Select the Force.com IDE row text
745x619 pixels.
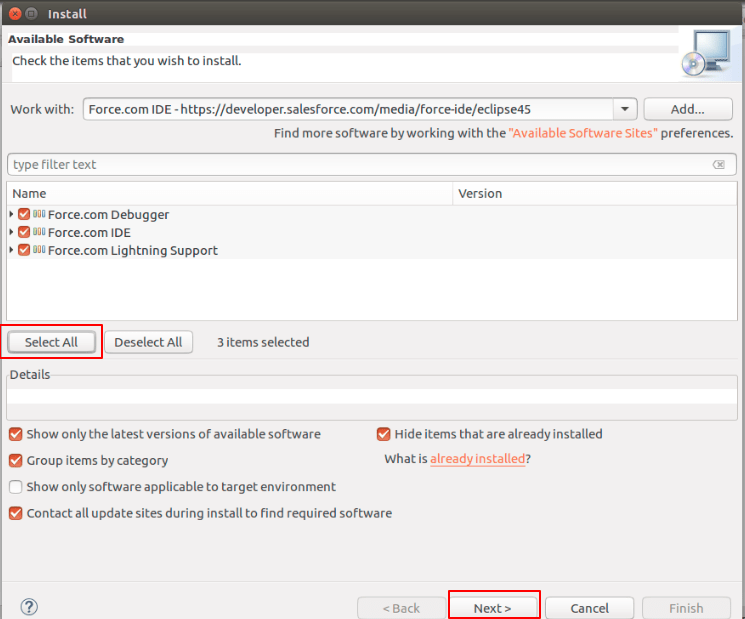coord(89,232)
